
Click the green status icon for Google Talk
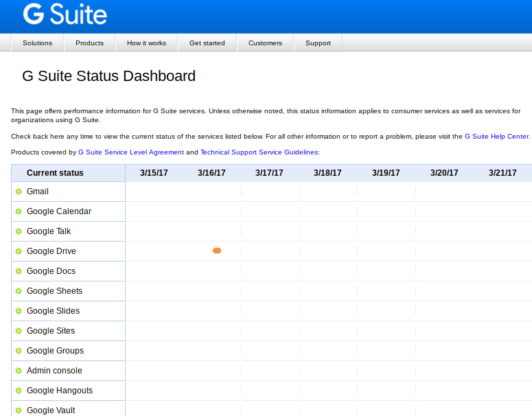pyautogui.click(x=19, y=231)
